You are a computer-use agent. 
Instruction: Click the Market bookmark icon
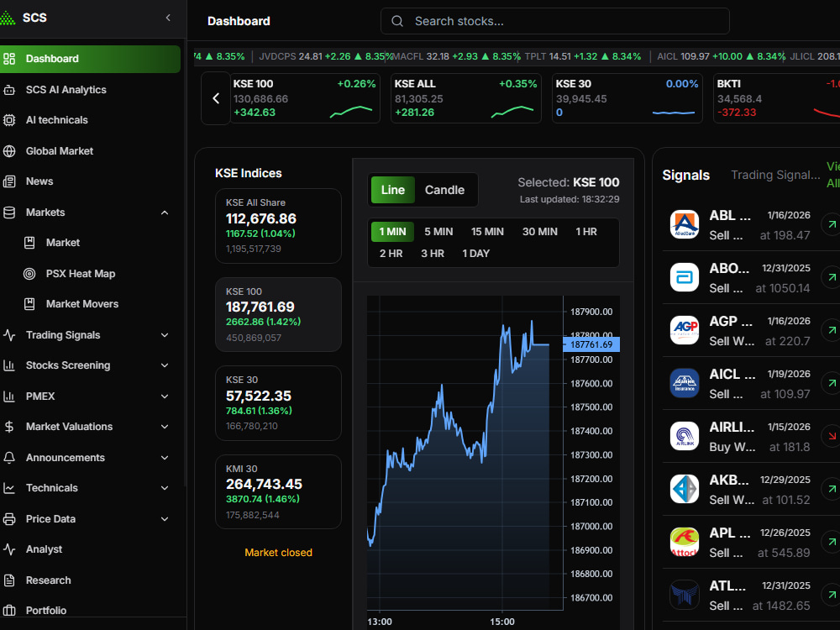click(29, 243)
